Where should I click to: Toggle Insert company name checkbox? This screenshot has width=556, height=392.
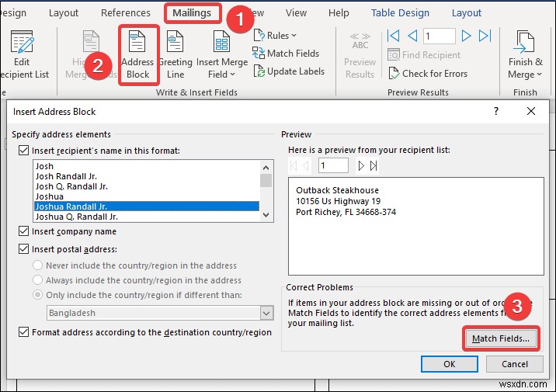click(x=23, y=231)
